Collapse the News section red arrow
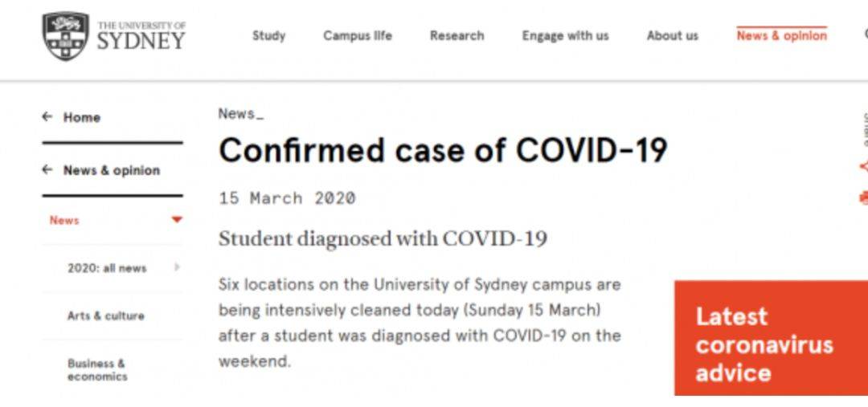 pos(177,220)
